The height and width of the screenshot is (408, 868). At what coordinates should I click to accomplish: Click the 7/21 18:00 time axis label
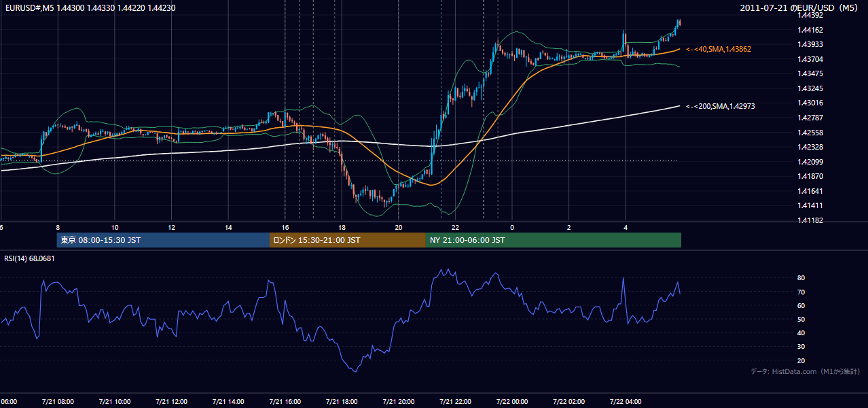[x=342, y=402]
